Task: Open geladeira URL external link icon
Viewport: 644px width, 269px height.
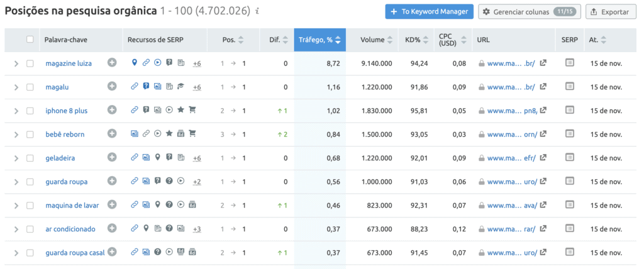Action: [543, 158]
